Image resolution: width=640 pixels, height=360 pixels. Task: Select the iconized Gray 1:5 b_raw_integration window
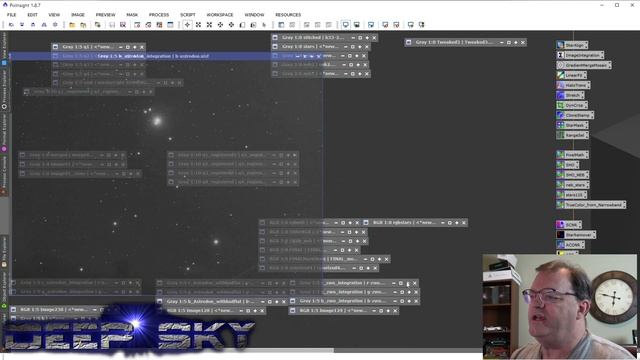355,301
